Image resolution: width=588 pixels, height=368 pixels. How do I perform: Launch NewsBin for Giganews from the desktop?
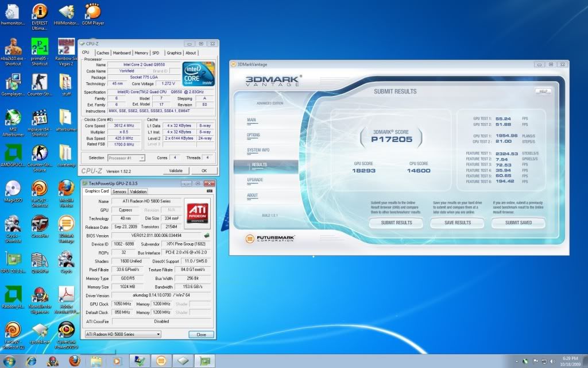[x=40, y=300]
